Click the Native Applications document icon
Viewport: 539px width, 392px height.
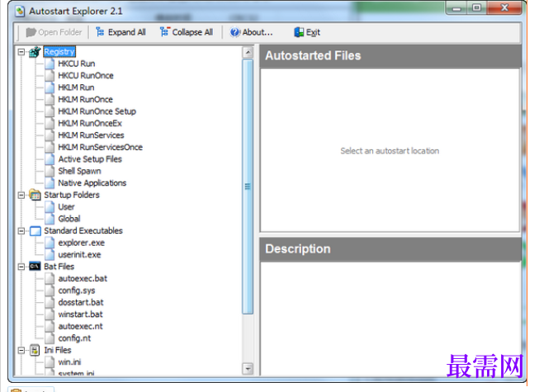click(50, 183)
